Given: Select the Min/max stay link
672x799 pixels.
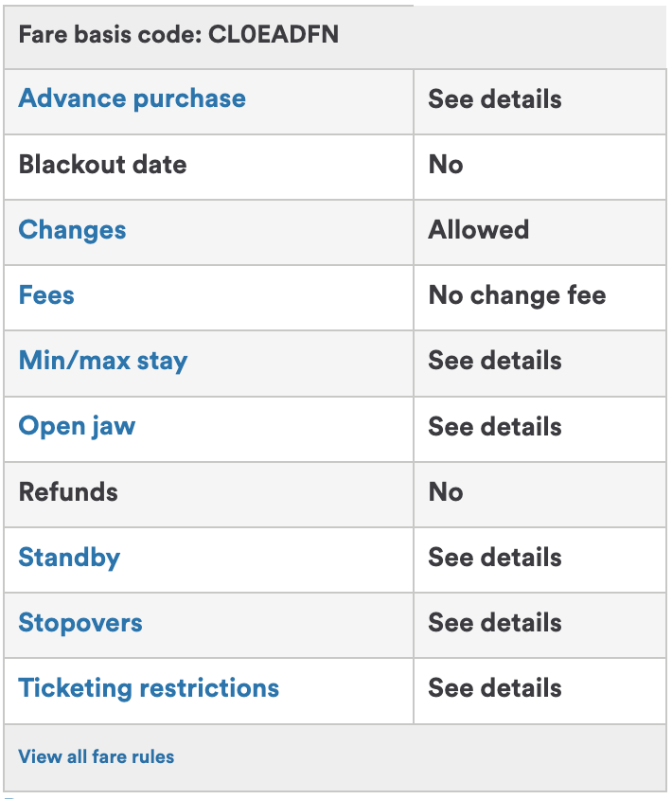Looking at the screenshot, I should click(x=103, y=361).
